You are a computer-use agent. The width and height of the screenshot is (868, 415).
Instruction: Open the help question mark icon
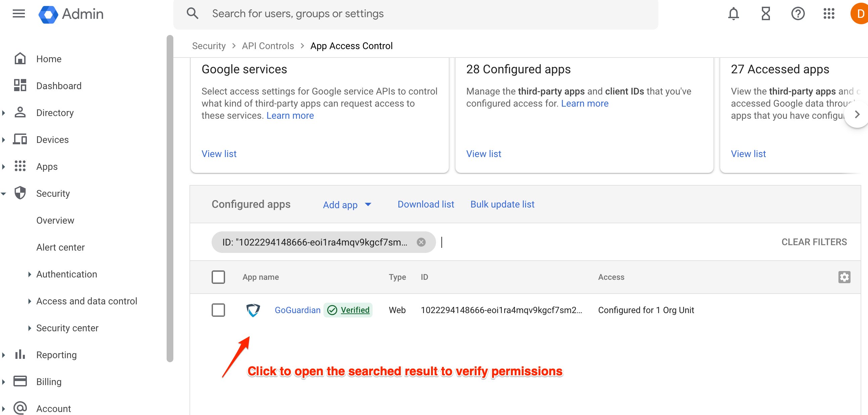pyautogui.click(x=797, y=14)
